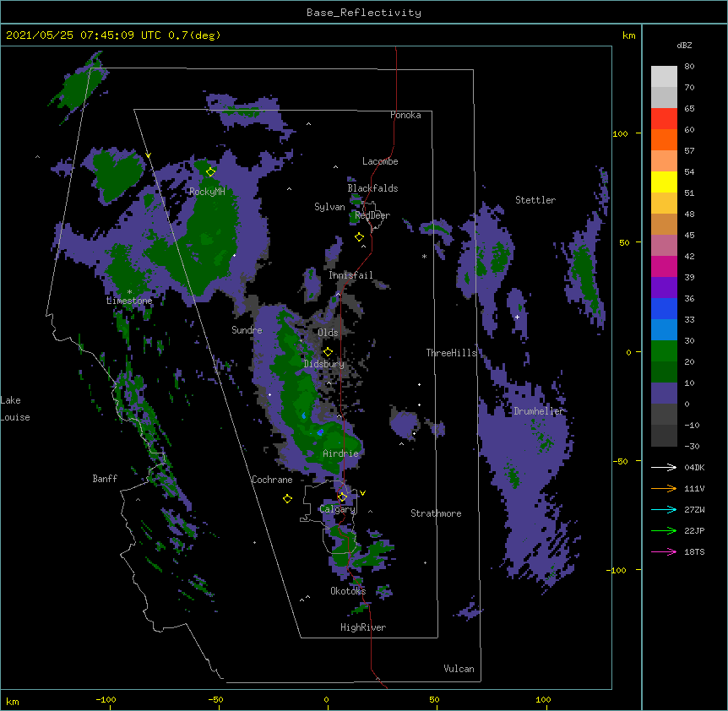The image size is (728, 711).
Task: Select the green 20 dBZ color swatch
Action: click(664, 351)
